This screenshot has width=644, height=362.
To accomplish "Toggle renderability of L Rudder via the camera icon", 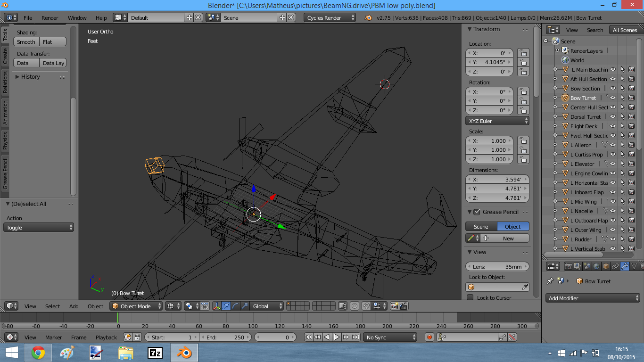I will [631, 239].
